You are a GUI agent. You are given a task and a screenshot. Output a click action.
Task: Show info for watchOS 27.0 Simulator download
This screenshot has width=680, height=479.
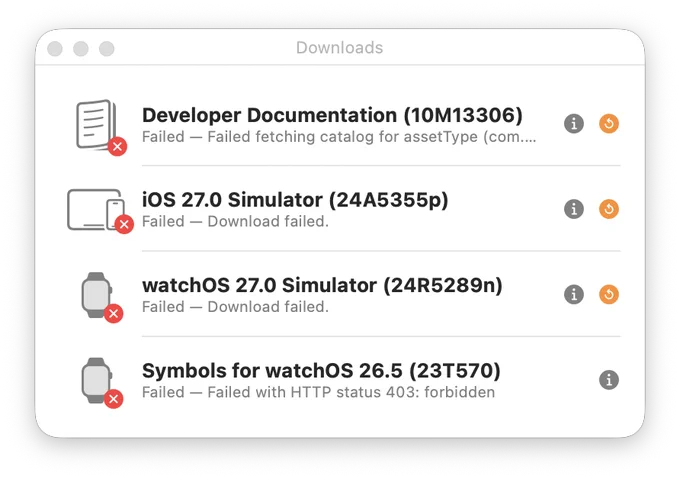pos(574,294)
